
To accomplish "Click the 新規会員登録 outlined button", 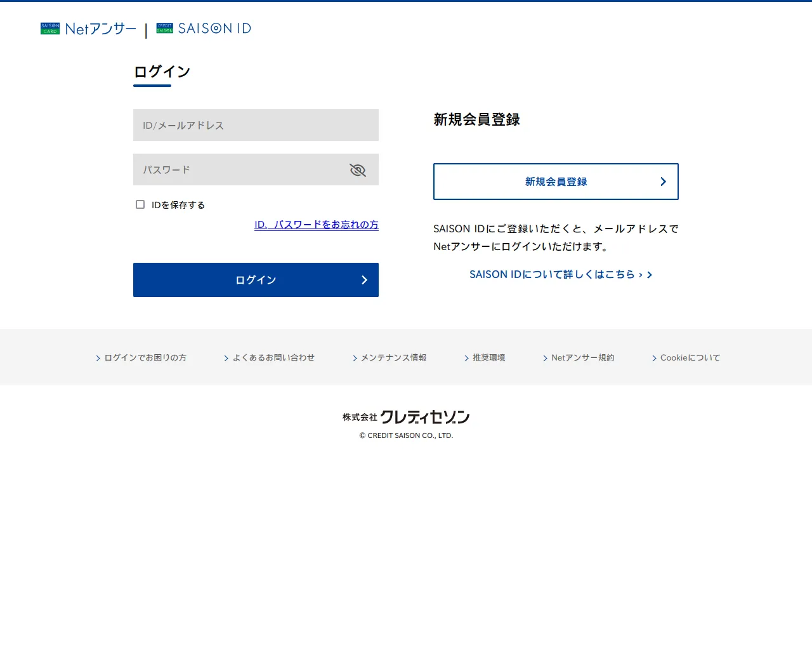I will (556, 182).
